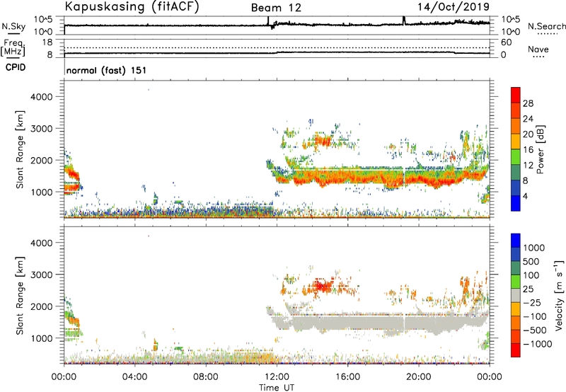This screenshot has width=566, height=392.
Task: Click the Kapuskasing (fitACF) title
Action: [x=132, y=6]
